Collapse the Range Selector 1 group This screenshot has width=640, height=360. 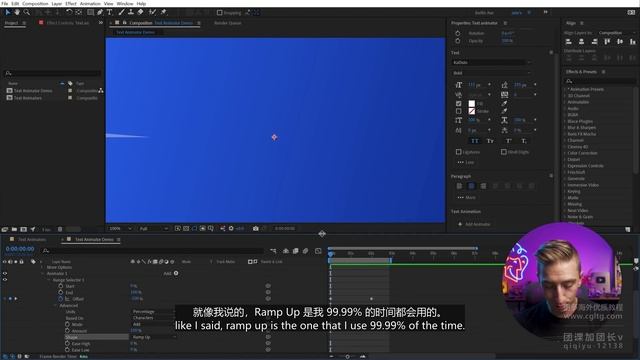[49, 280]
